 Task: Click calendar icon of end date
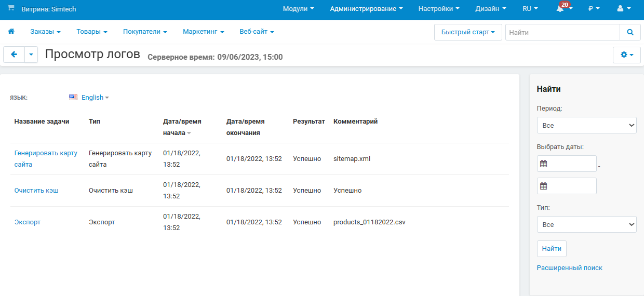(x=544, y=186)
